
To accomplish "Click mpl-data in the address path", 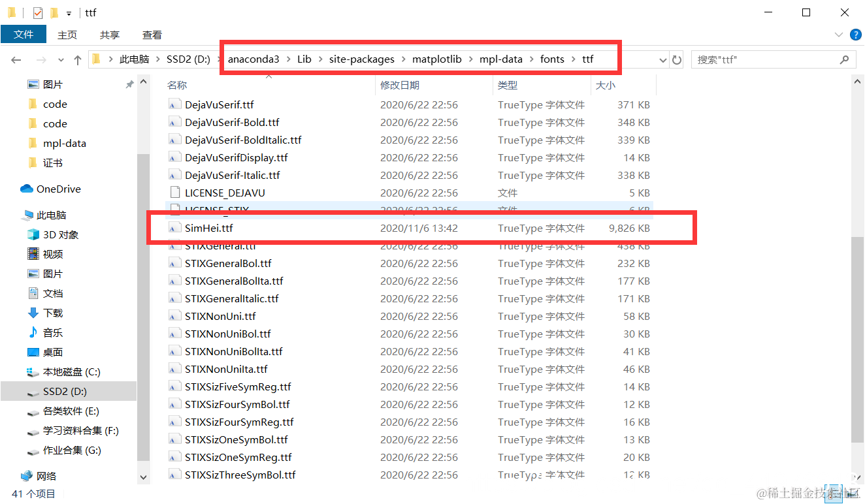I will pos(501,59).
